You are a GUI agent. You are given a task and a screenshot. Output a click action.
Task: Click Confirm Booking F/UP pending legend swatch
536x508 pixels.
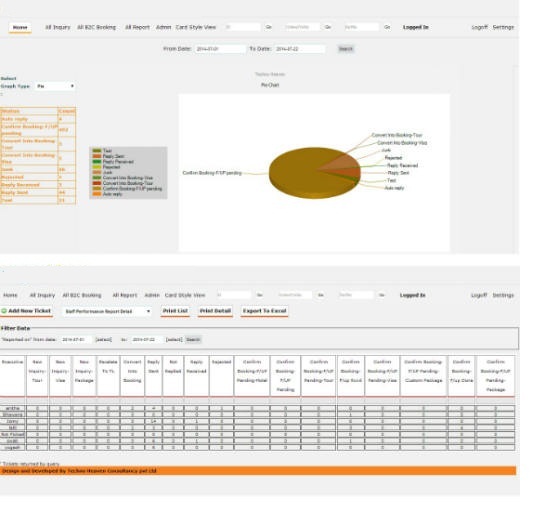[97, 189]
